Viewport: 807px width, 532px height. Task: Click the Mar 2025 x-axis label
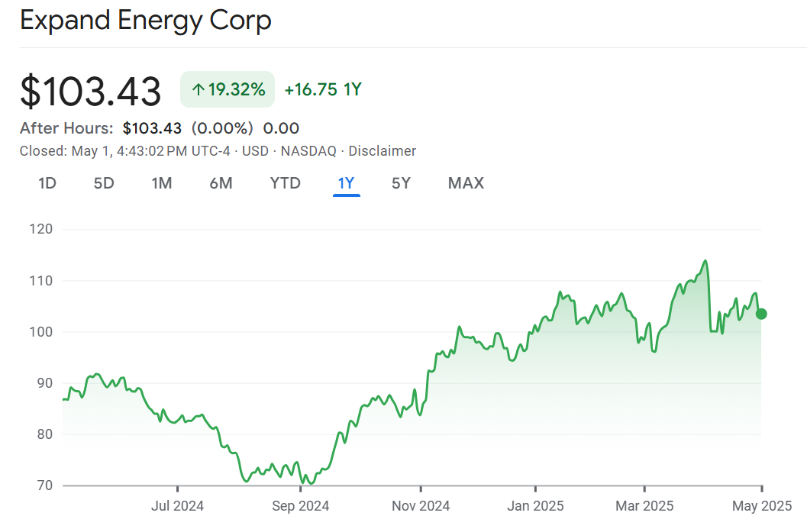pyautogui.click(x=645, y=505)
